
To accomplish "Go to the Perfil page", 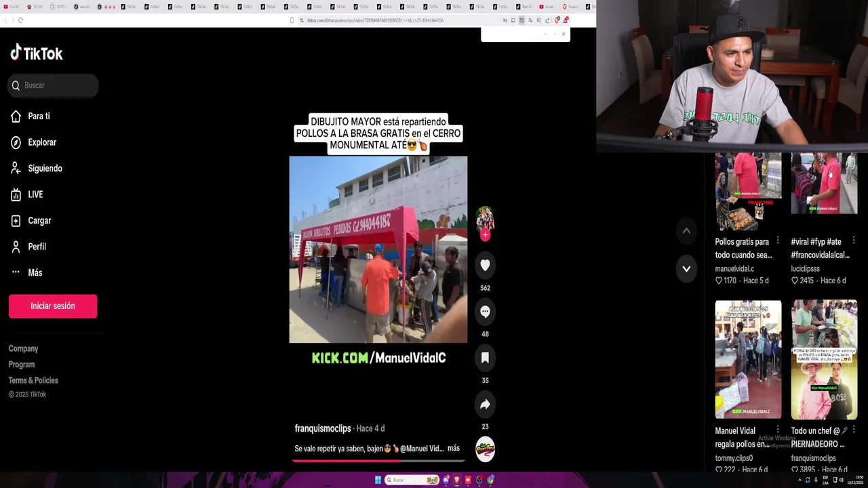I will (28, 247).
